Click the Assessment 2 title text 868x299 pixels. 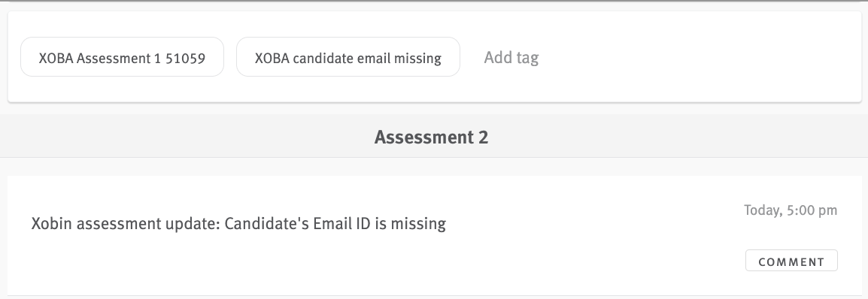coord(431,137)
